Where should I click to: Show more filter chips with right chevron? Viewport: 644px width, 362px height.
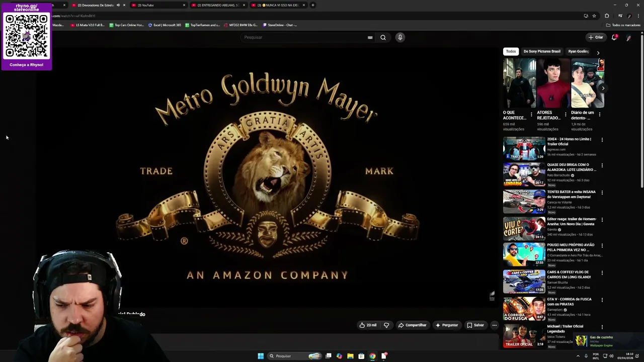598,52
